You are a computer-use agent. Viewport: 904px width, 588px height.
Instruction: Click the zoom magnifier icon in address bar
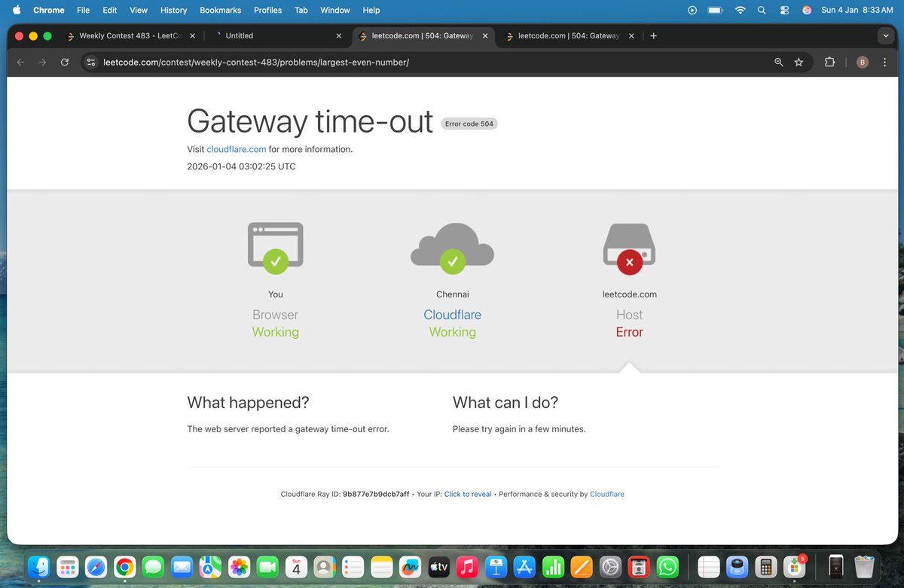(779, 62)
